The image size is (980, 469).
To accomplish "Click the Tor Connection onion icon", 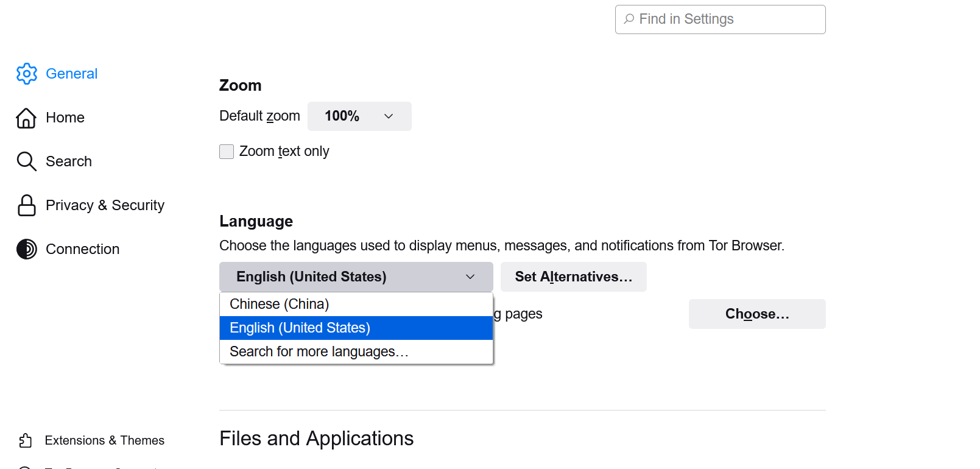I will (x=26, y=249).
